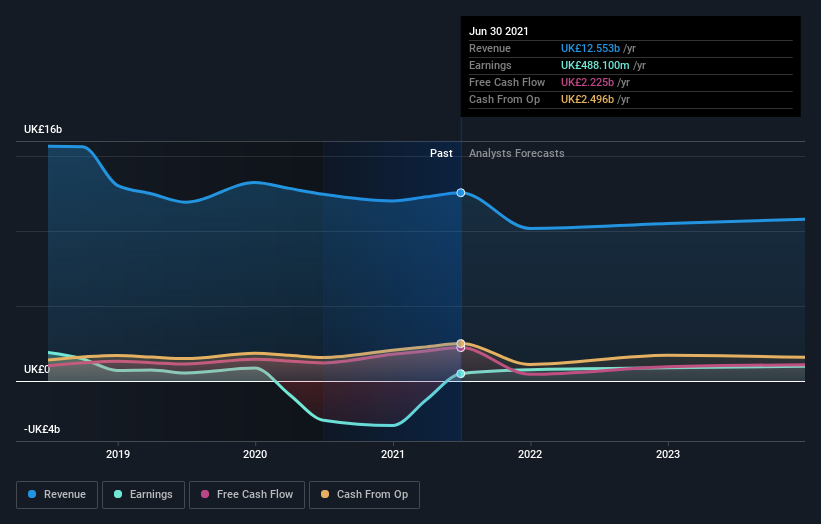Click the UK£488.100m earnings value in tooltip
The width and height of the screenshot is (821, 524).
(595, 65)
